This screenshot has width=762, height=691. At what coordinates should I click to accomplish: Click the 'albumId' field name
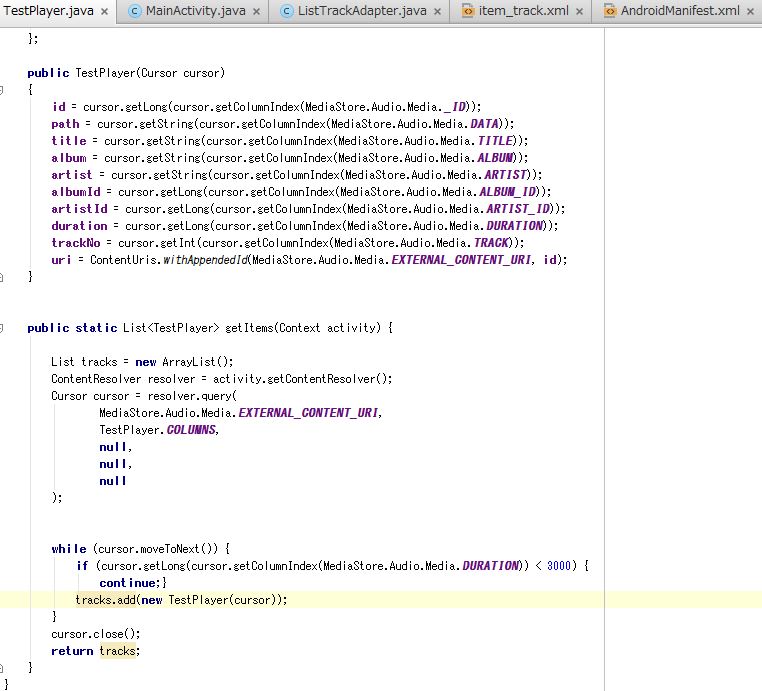[76, 192]
